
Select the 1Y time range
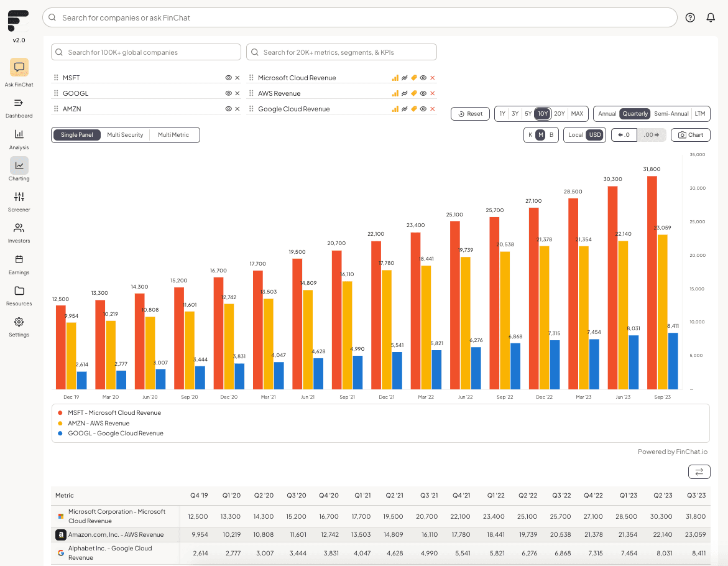(x=502, y=114)
